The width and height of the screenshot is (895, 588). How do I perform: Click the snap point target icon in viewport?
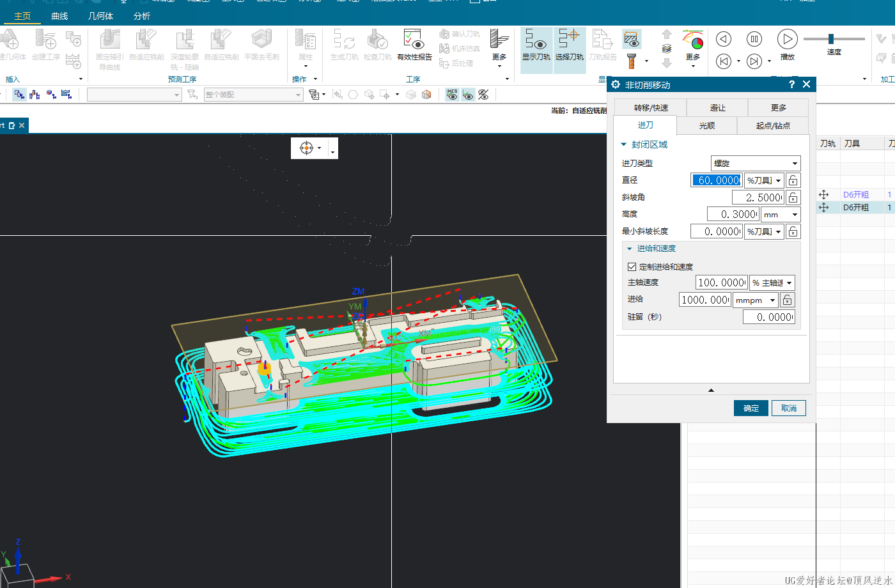coord(307,148)
